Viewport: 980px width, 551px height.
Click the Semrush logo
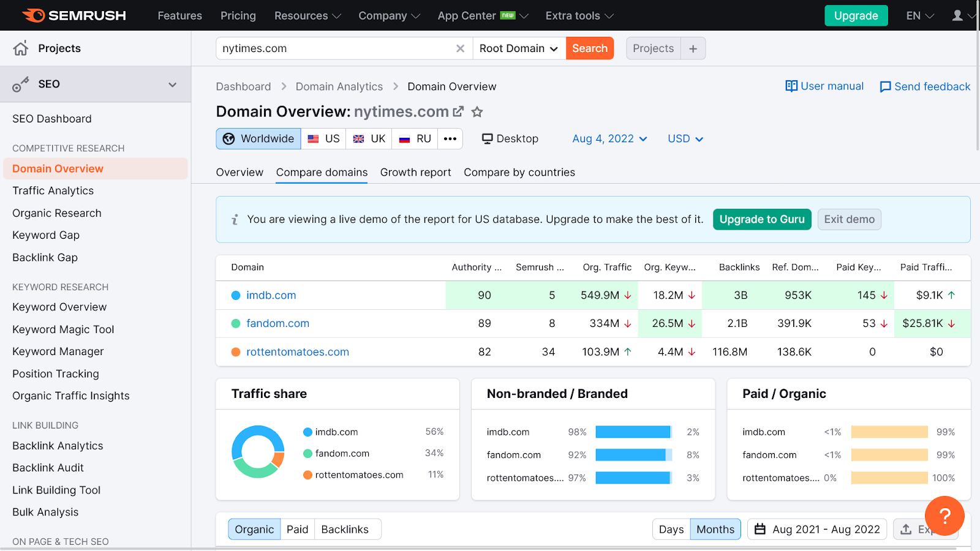point(74,15)
